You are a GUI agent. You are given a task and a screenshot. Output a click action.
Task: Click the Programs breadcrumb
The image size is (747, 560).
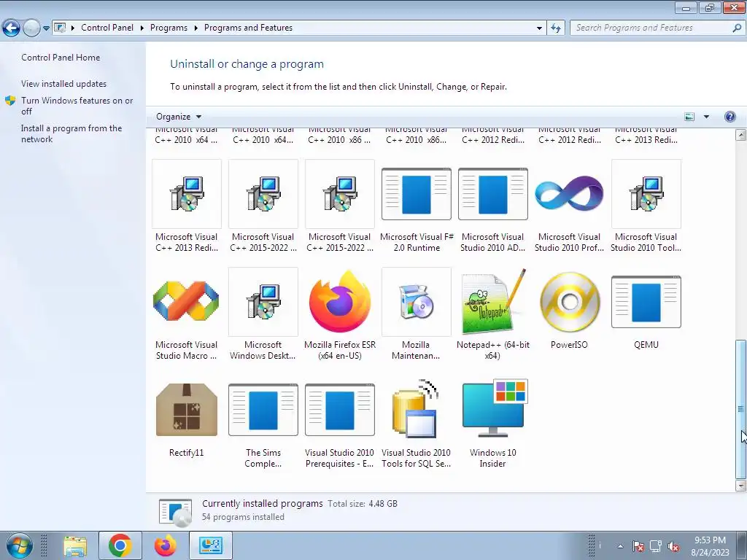(x=169, y=28)
